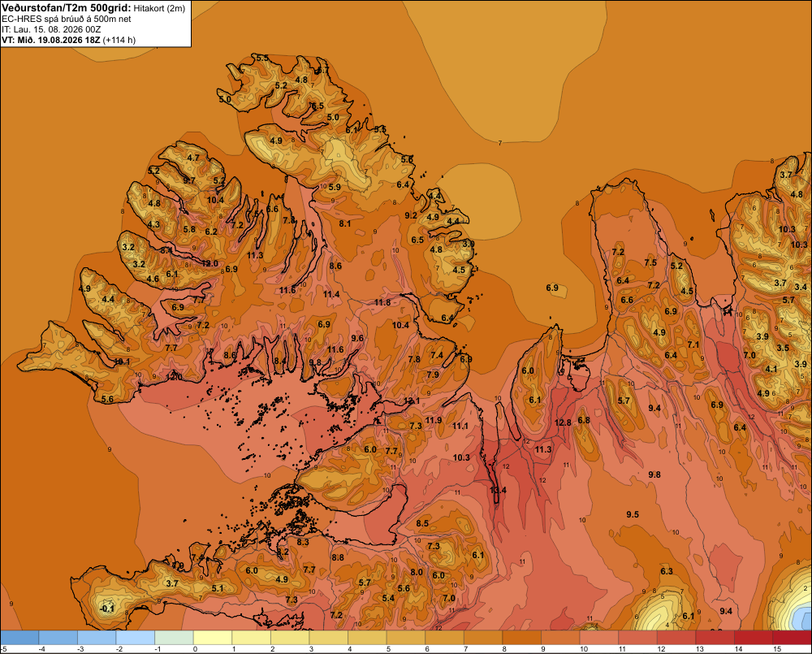Pick the legend swatch between 14 and 15
The width and height of the screenshot is (812, 654).
pyautogui.click(x=753, y=638)
